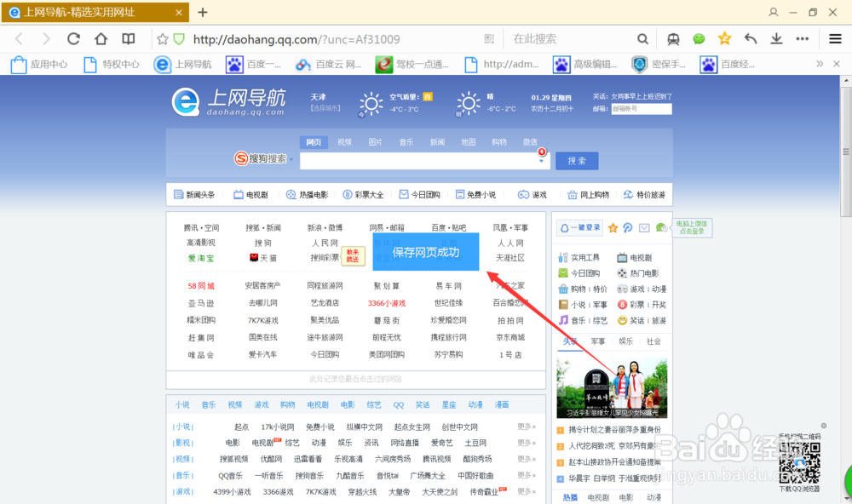This screenshot has width=852, height=504.
Task: Open a new browser tab
Action: pos(203,12)
